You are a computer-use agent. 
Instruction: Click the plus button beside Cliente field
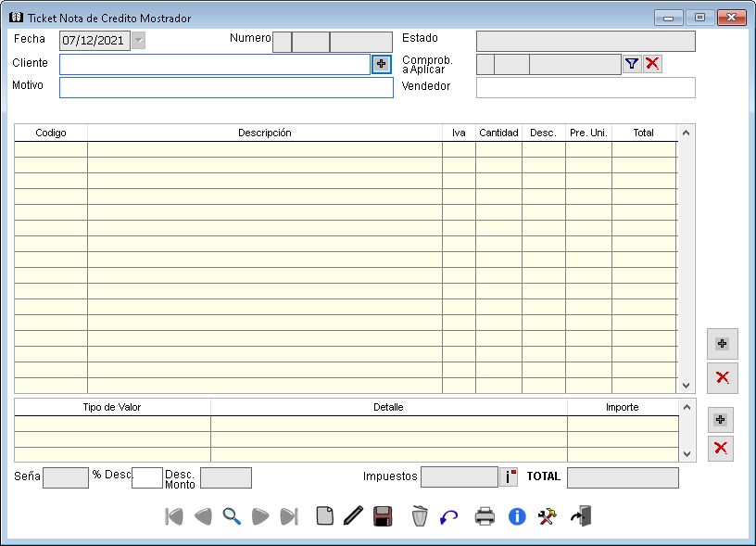point(382,64)
